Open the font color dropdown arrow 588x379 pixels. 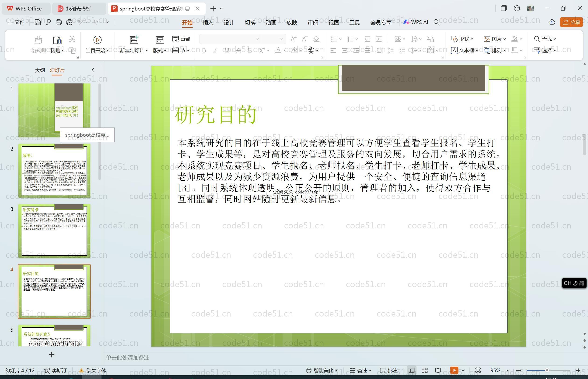pyautogui.click(x=284, y=50)
